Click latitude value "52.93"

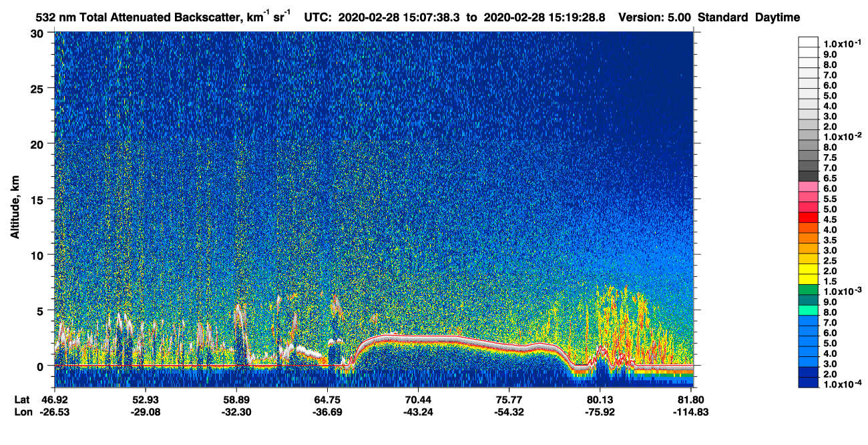pos(145,399)
